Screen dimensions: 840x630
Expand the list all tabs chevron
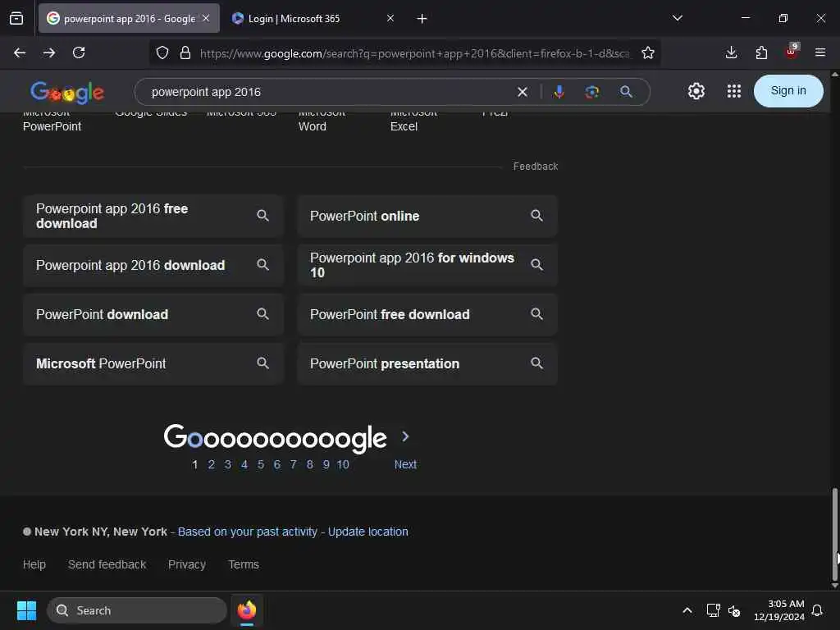(677, 18)
